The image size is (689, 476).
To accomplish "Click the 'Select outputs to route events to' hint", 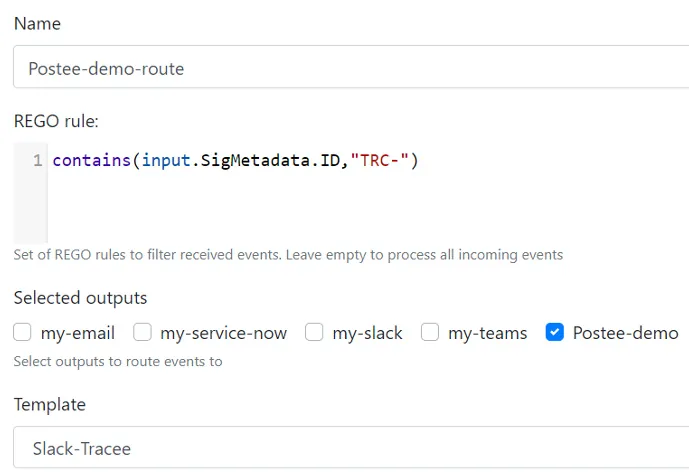I will [x=118, y=361].
